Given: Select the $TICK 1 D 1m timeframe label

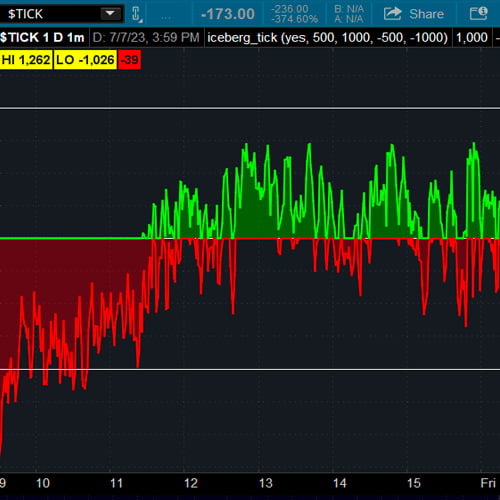Looking at the screenshot, I should (x=42, y=37).
